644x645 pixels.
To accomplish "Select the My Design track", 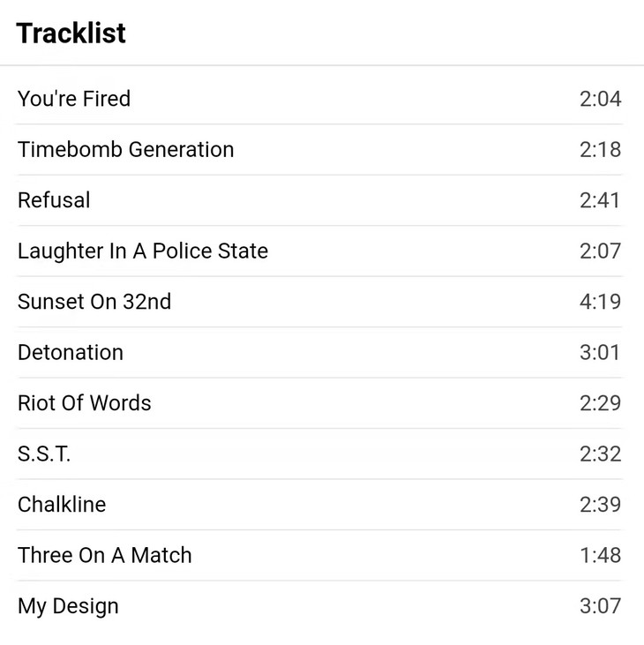I will tap(68, 606).
